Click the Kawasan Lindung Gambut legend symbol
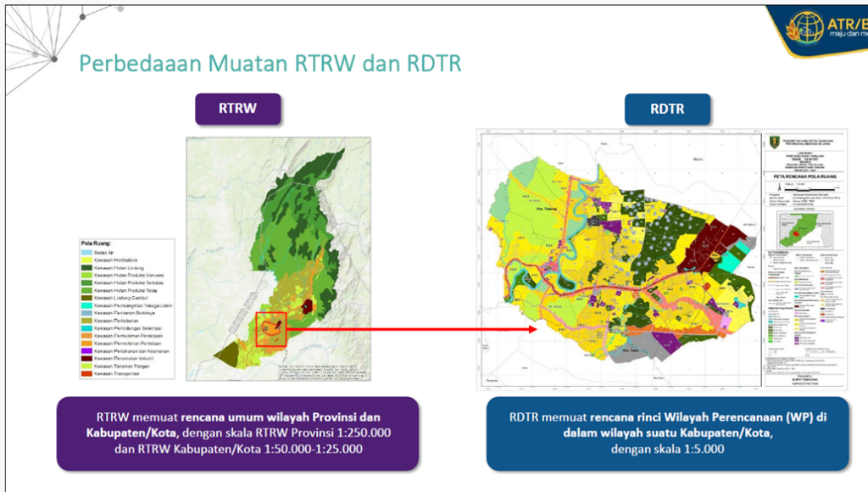This screenshot has width=868, height=492. point(86,296)
